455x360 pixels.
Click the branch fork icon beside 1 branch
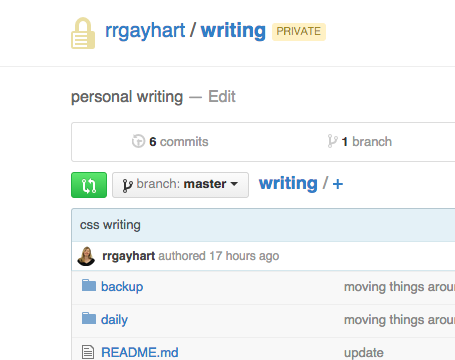pos(332,141)
